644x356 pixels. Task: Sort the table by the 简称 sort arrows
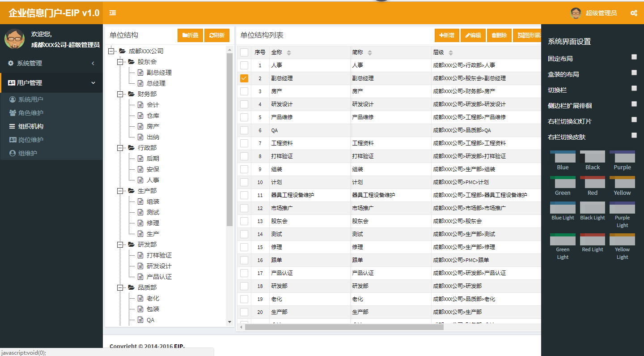pyautogui.click(x=370, y=53)
